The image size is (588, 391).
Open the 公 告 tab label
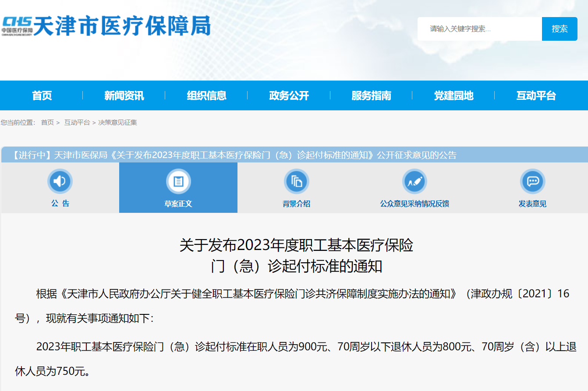tap(60, 204)
